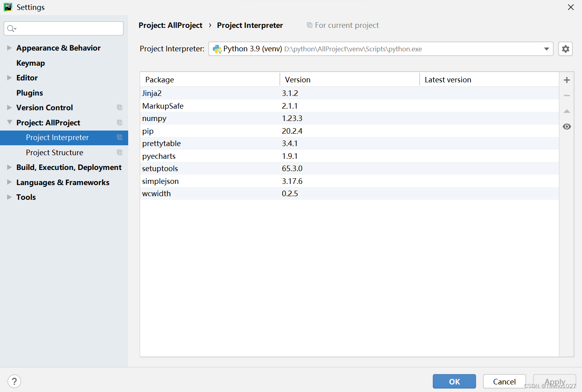
Task: Click the Python logo in the interpreter field
Action: [217, 49]
